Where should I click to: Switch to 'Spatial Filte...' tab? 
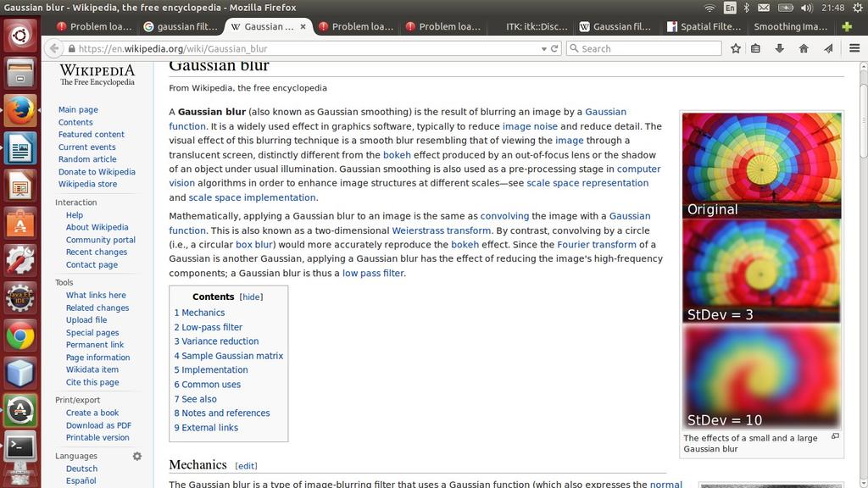(x=703, y=26)
